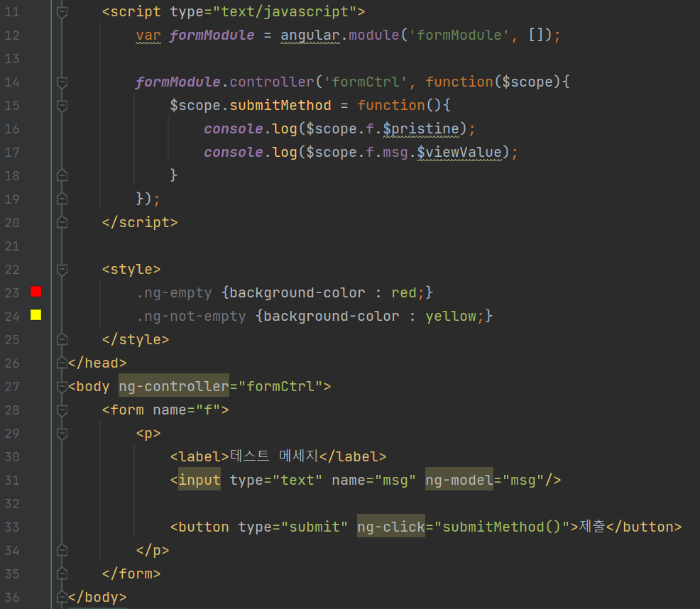This screenshot has height=609, width=700.
Task: Click the closing body fold marker line 36
Action: tap(62, 597)
